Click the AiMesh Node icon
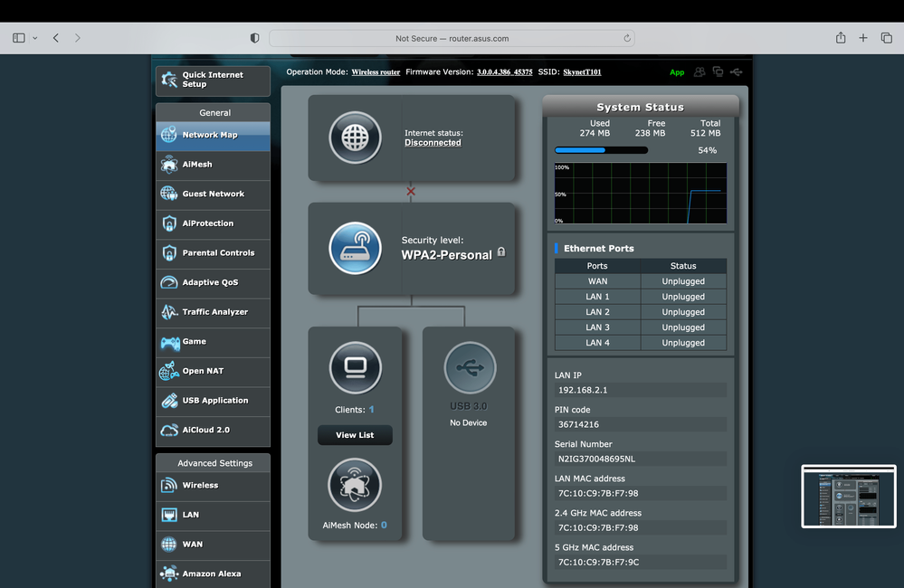 [355, 486]
